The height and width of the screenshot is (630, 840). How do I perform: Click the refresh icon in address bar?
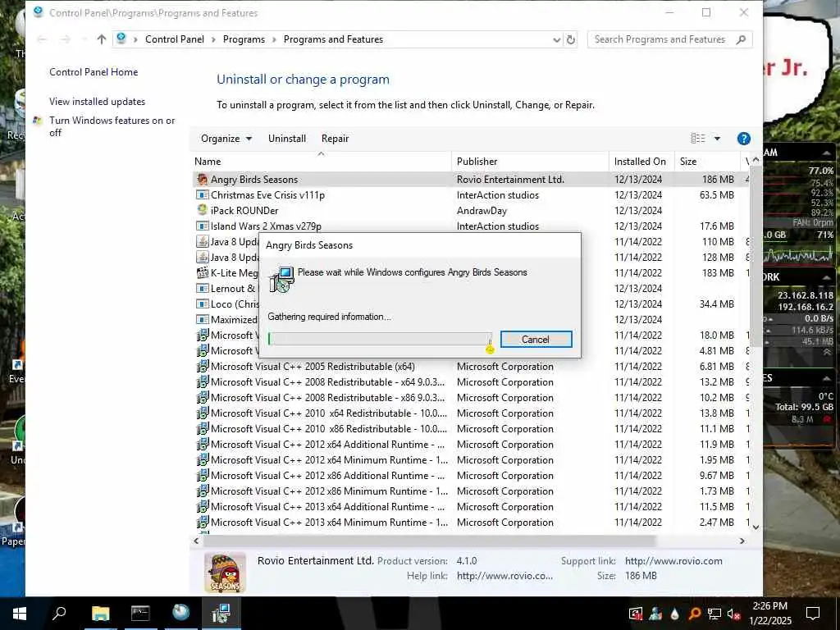pyautogui.click(x=571, y=39)
